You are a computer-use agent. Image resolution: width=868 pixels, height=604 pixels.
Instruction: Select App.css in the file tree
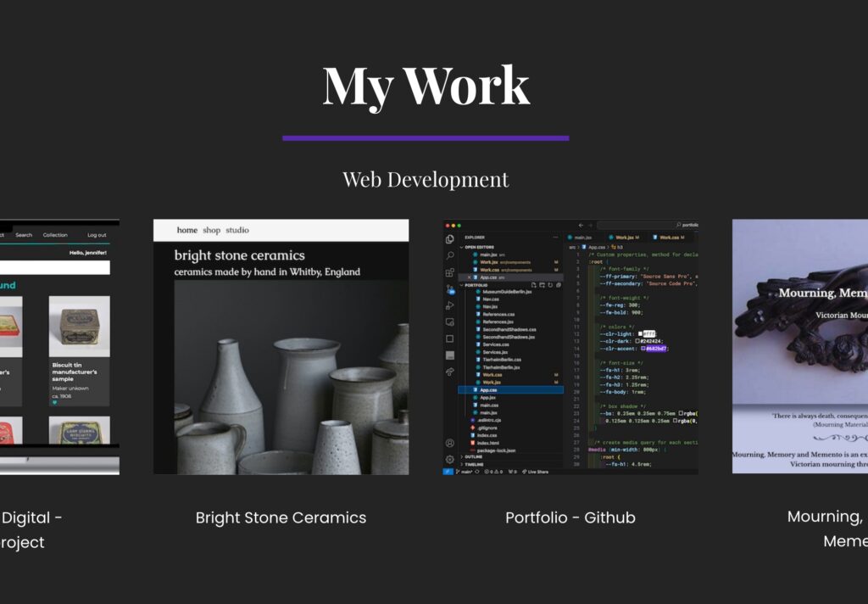coord(488,389)
